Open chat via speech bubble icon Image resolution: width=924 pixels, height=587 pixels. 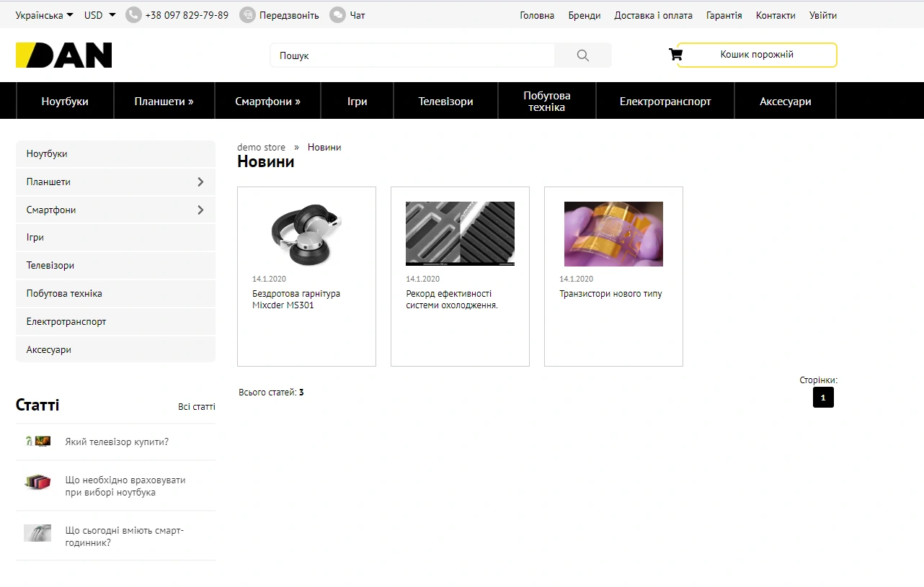pyautogui.click(x=337, y=15)
